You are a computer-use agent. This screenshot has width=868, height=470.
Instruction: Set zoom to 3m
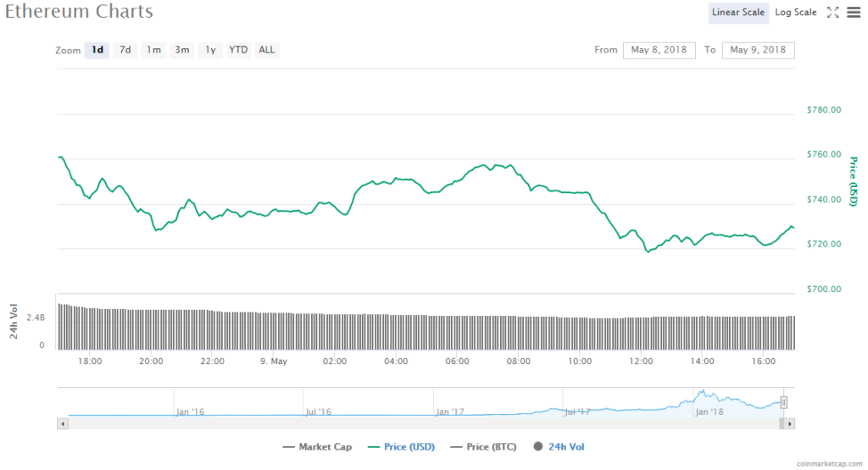click(182, 50)
